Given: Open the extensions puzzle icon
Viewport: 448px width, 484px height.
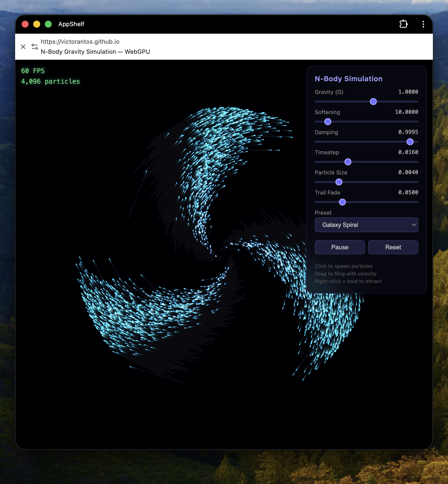Looking at the screenshot, I should (x=403, y=24).
